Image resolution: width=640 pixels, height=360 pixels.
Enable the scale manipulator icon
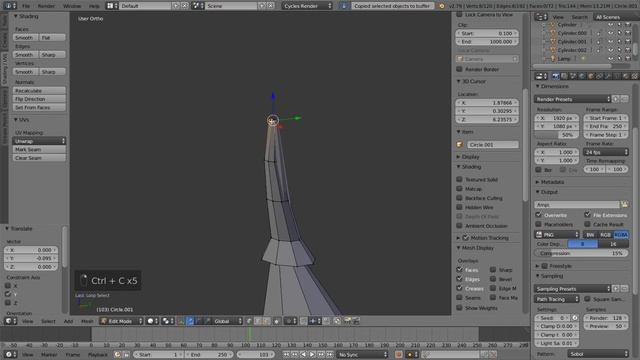207,321
